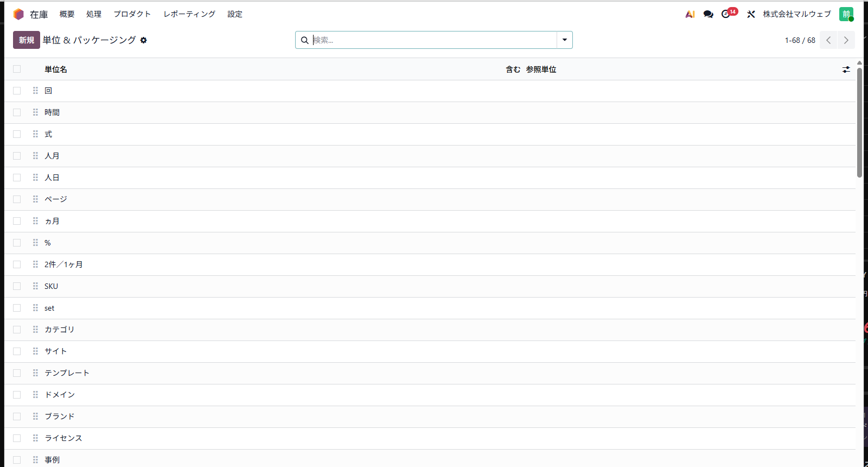The height and width of the screenshot is (467, 868).
Task: Tick the select-all checkbox in header
Action: (17, 69)
